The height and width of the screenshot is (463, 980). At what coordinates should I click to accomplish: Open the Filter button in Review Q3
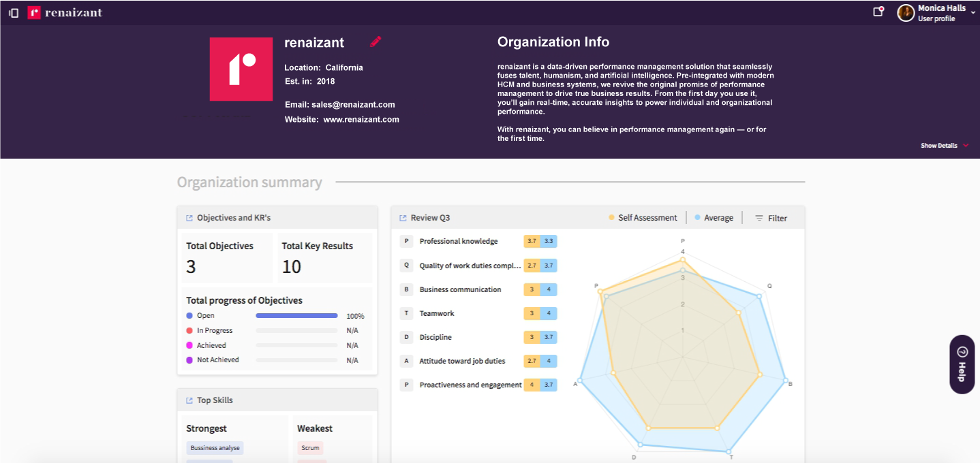point(771,219)
